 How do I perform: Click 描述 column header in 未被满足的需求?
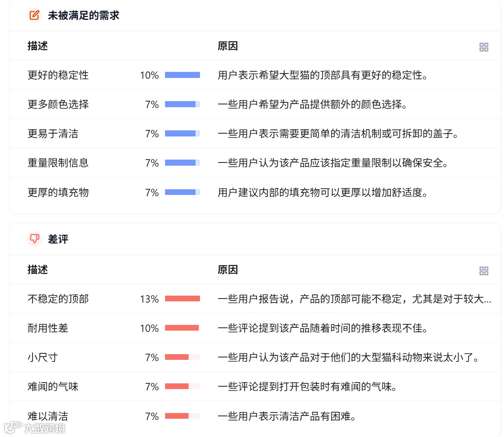(x=37, y=46)
